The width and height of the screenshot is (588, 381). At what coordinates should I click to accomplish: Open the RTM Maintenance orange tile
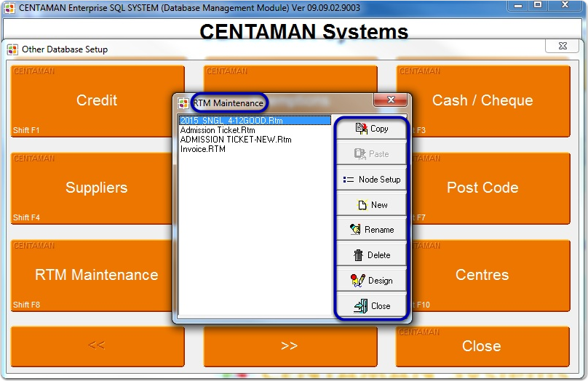tap(98, 276)
